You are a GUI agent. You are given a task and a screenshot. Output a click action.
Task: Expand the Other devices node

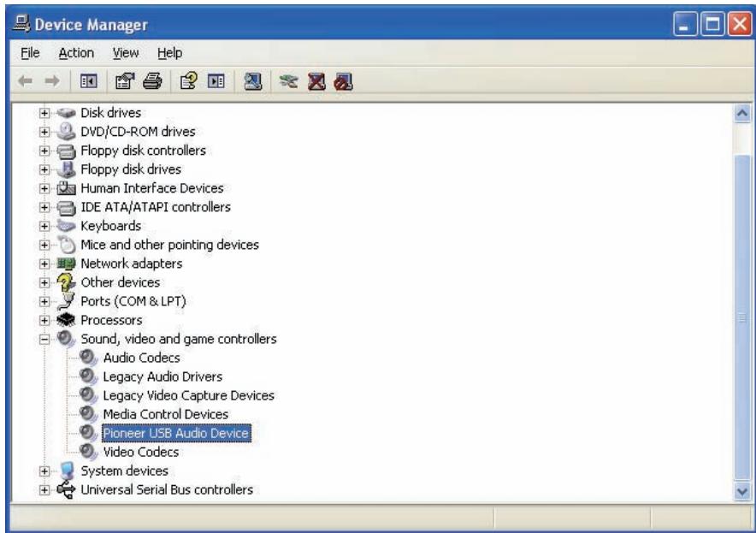click(x=44, y=282)
